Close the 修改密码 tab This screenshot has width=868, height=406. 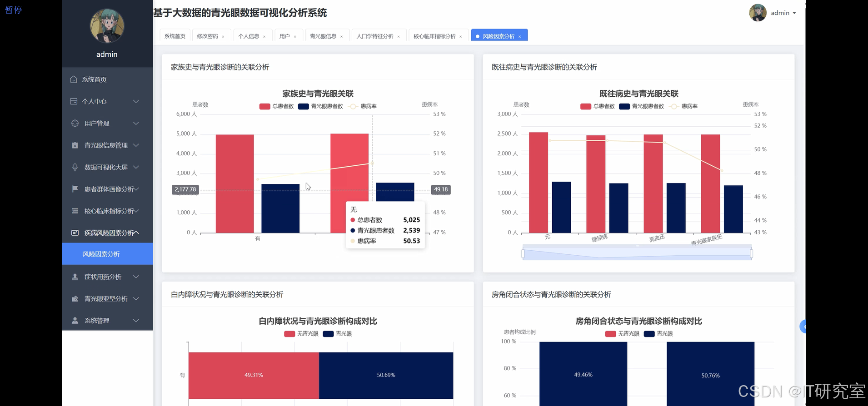[223, 37]
